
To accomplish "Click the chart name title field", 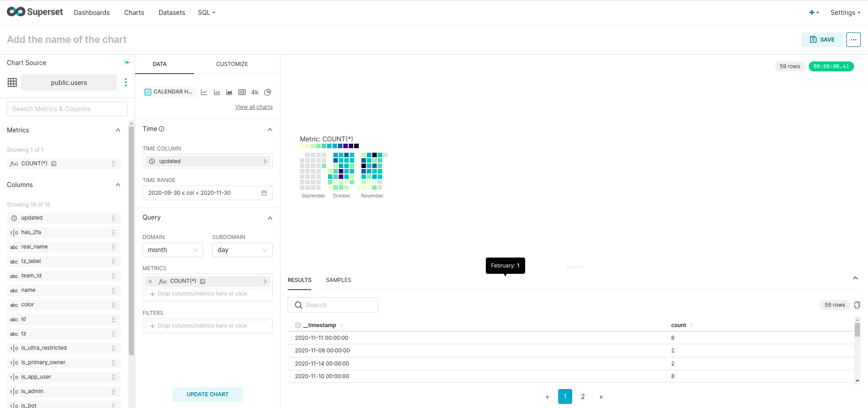I will (67, 40).
